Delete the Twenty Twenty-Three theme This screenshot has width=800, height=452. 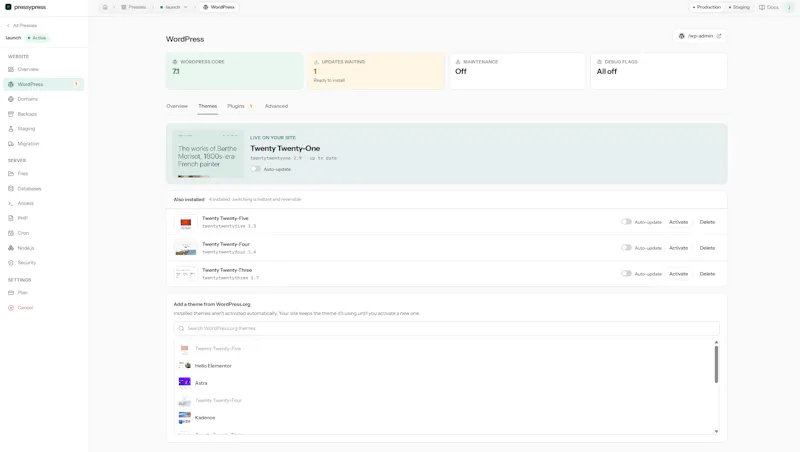pyautogui.click(x=707, y=274)
